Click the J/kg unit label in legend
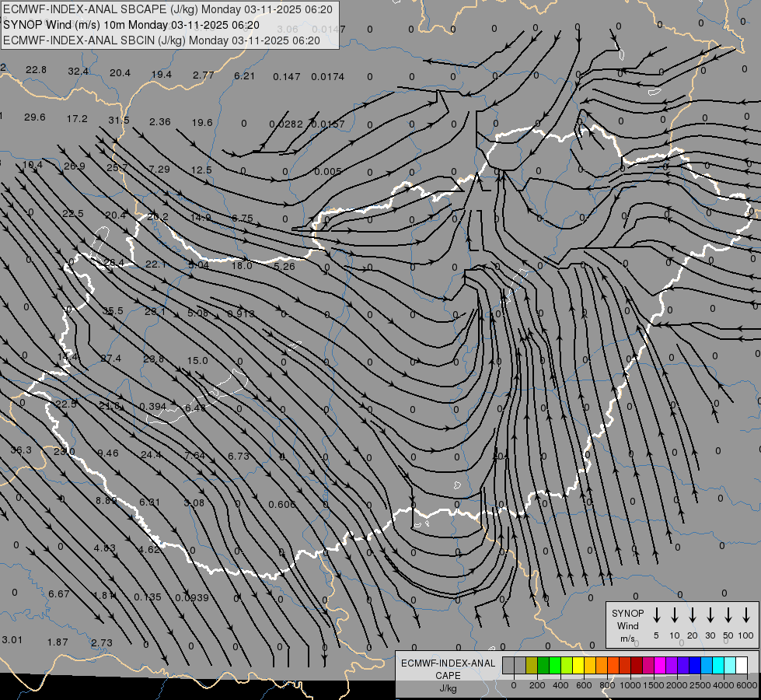The height and width of the screenshot is (700, 761). click(448, 688)
